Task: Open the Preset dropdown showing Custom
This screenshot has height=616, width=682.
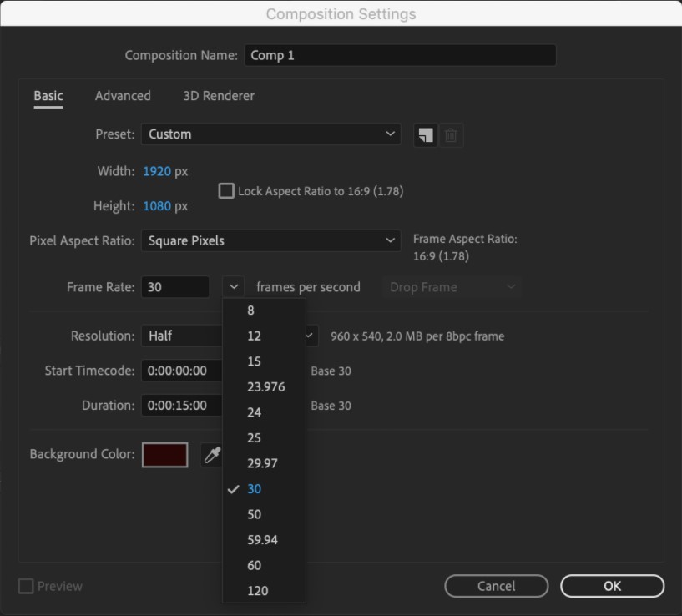Action: [270, 134]
